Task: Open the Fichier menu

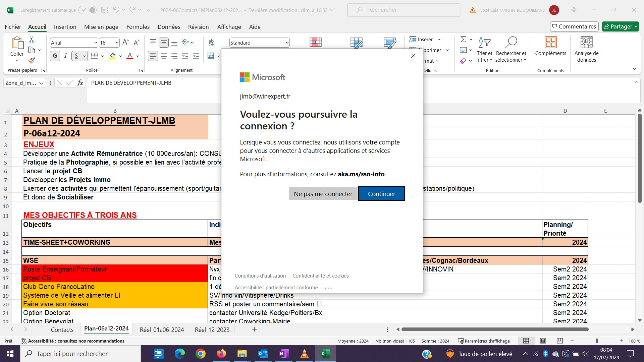Action: (x=13, y=27)
